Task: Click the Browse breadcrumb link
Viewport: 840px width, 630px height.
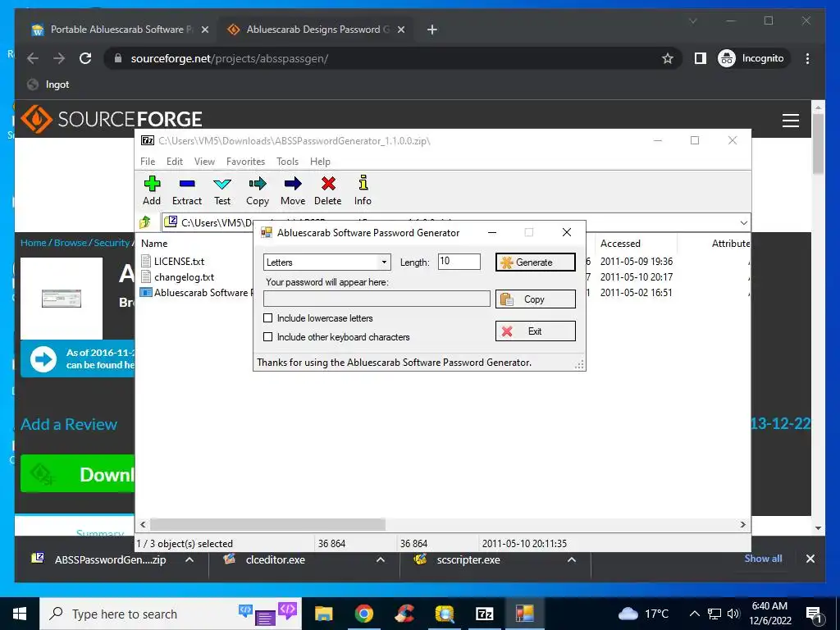Action: (71, 243)
